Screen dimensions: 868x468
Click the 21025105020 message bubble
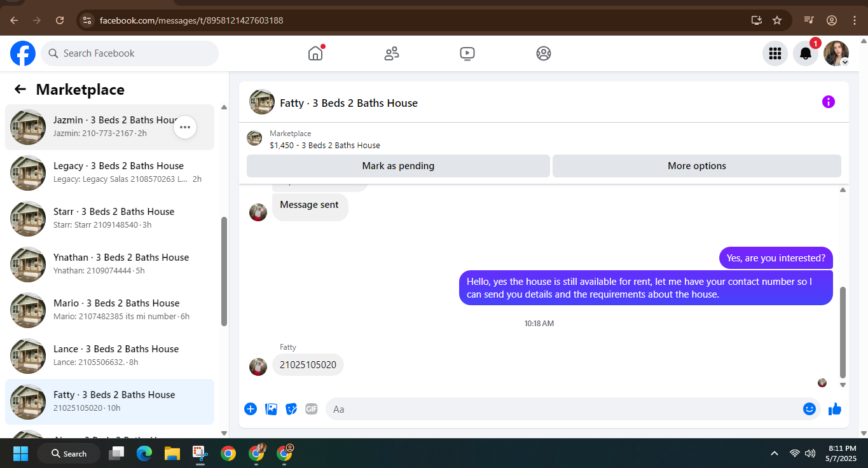click(x=308, y=365)
